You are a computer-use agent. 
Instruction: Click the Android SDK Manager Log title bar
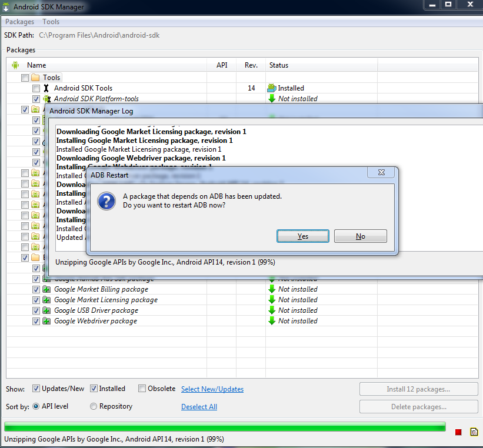pos(265,111)
